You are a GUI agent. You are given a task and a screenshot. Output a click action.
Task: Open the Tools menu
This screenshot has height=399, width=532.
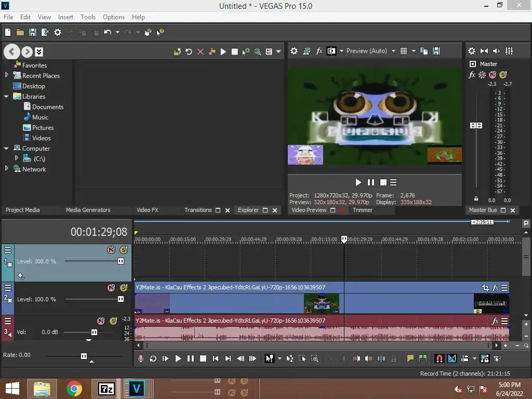[x=88, y=17]
